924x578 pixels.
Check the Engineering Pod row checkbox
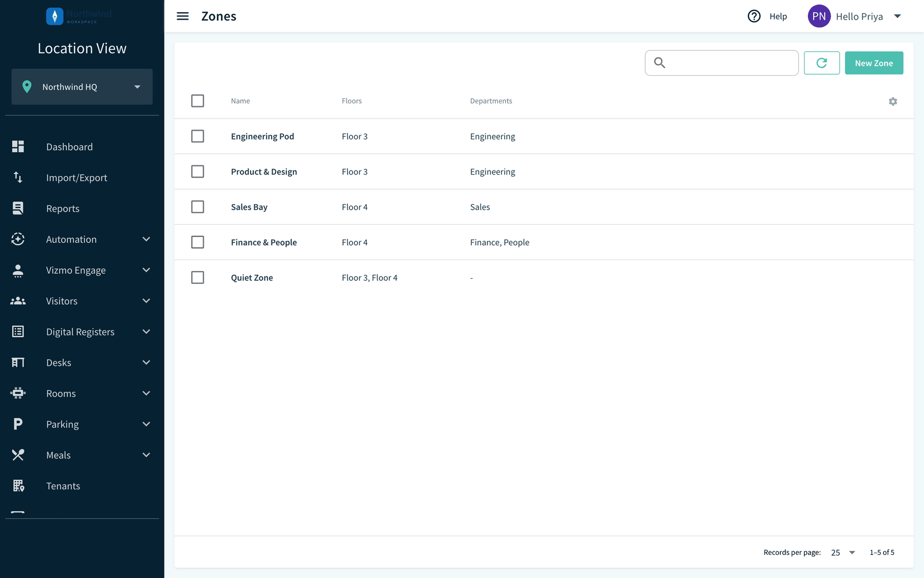click(198, 136)
